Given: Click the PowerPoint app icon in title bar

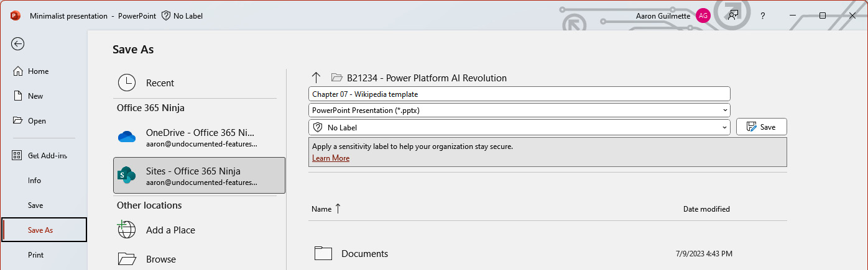Looking at the screenshot, I should 16,16.
